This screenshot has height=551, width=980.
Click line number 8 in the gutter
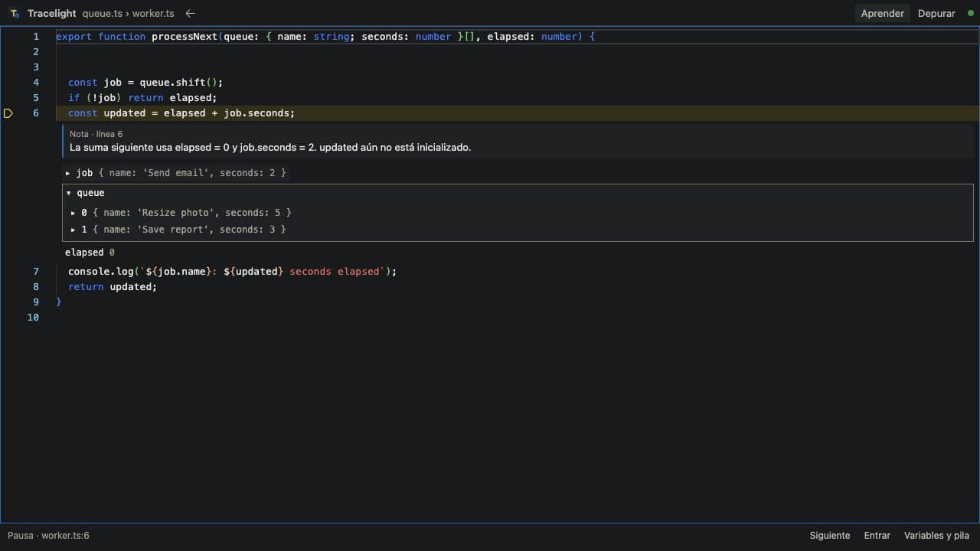click(x=35, y=287)
